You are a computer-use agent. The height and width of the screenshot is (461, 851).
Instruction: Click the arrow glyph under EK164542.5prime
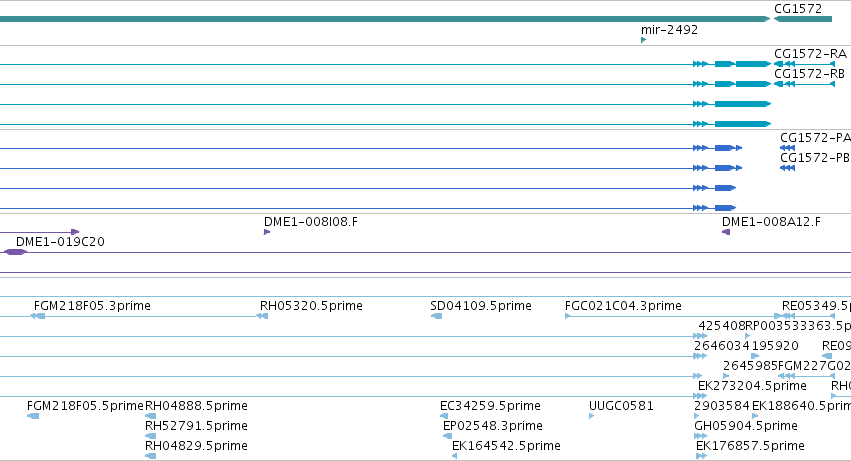(454, 456)
